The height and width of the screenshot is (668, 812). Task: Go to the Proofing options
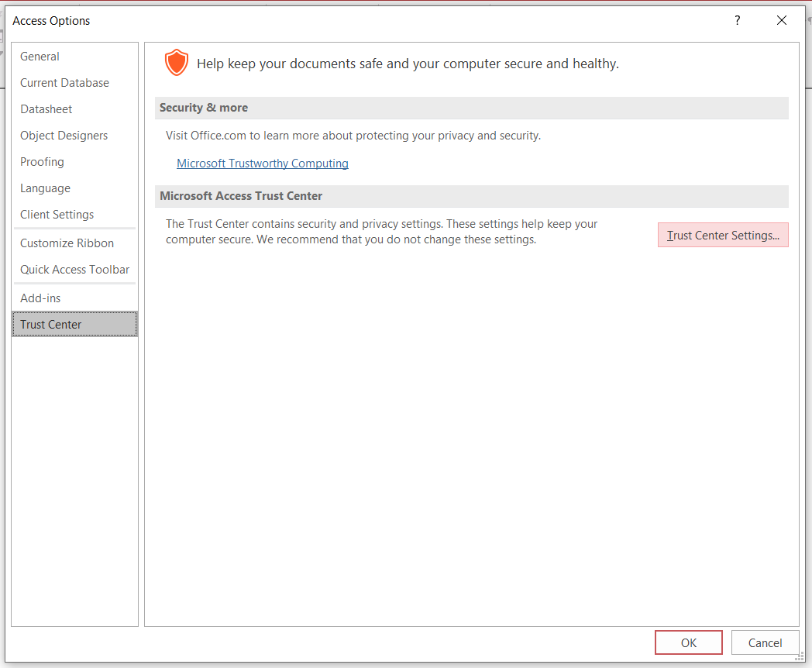(x=42, y=162)
